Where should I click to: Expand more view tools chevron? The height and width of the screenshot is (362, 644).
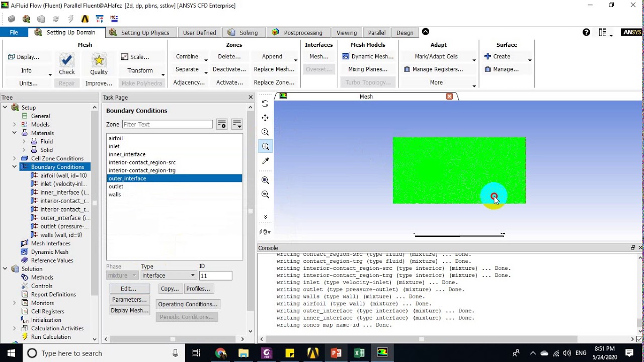265,217
